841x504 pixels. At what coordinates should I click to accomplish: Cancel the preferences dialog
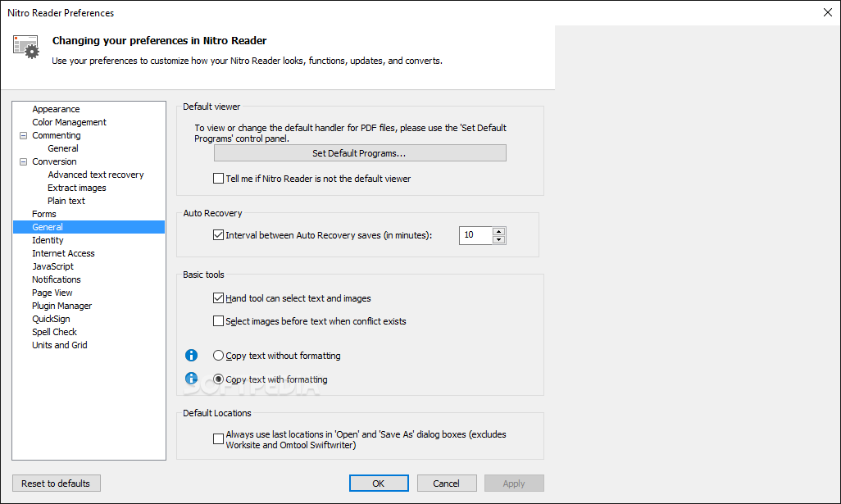pyautogui.click(x=447, y=484)
